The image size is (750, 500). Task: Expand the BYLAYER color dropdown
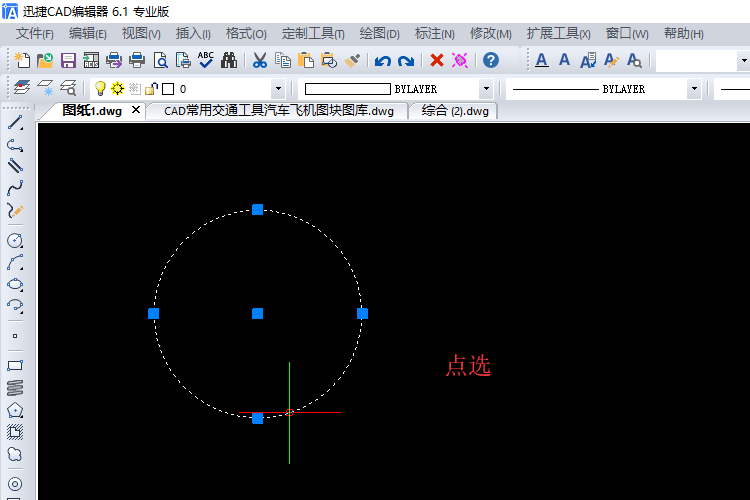tap(486, 89)
